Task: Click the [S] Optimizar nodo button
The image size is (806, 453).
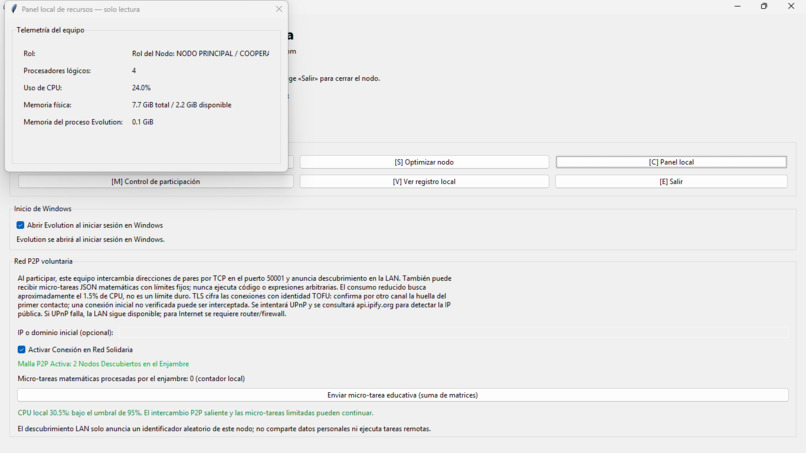Action: pos(424,162)
